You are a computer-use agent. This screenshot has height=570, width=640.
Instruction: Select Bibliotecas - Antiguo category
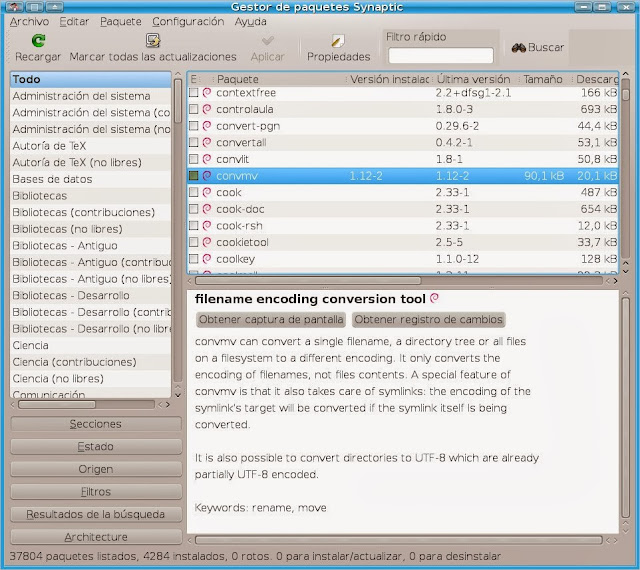coord(90,246)
